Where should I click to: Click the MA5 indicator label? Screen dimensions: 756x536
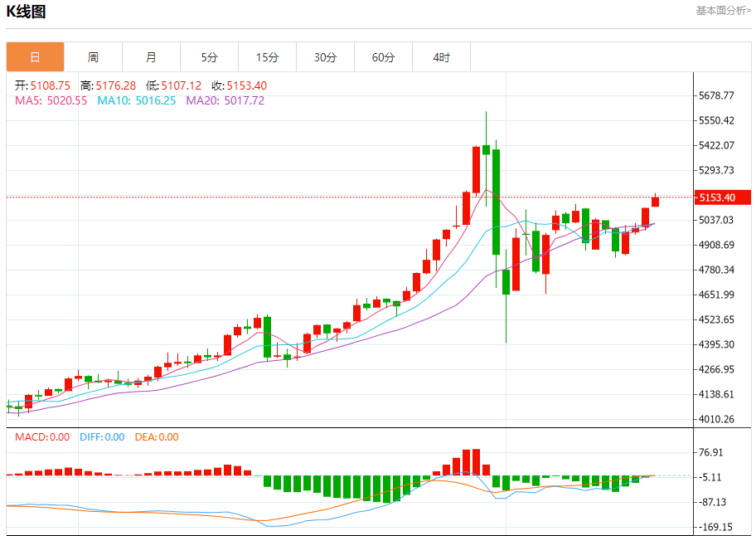click(x=51, y=100)
